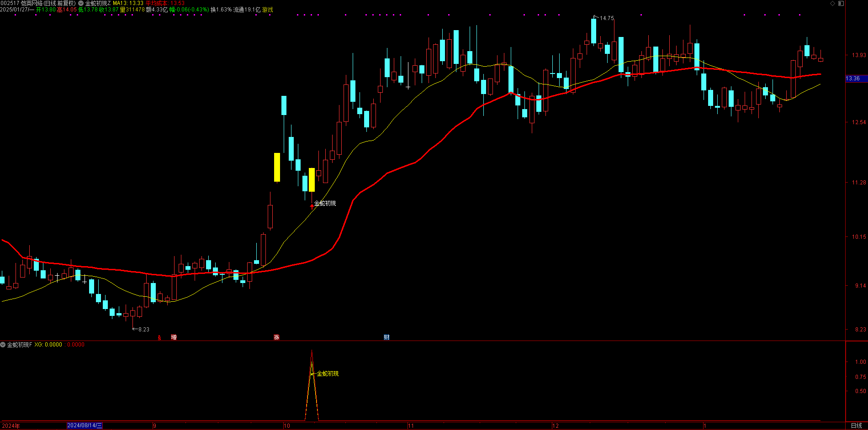
Task: Select the 2024/08/14 date marker on timeline
Action: tap(85, 425)
